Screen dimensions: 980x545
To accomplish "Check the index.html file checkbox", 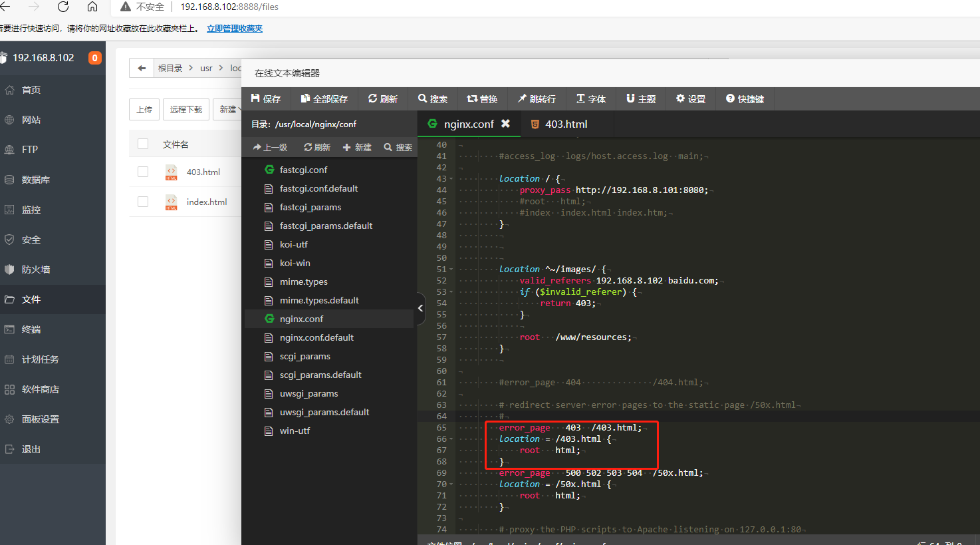I will (x=142, y=202).
